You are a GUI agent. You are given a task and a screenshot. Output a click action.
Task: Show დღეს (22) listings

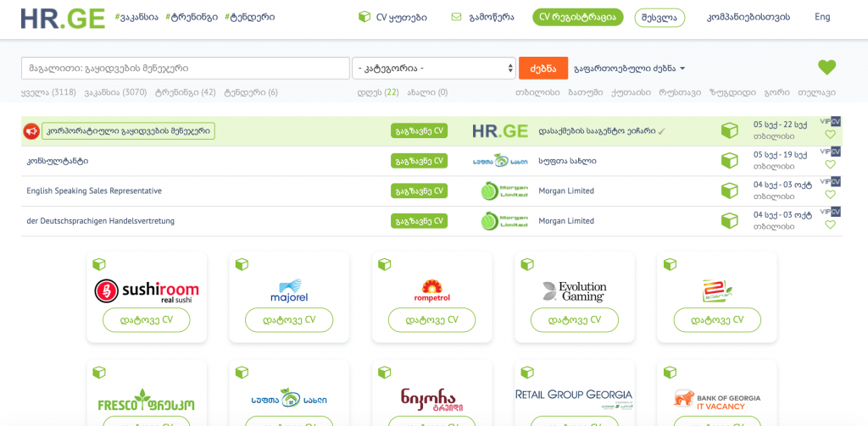click(378, 92)
